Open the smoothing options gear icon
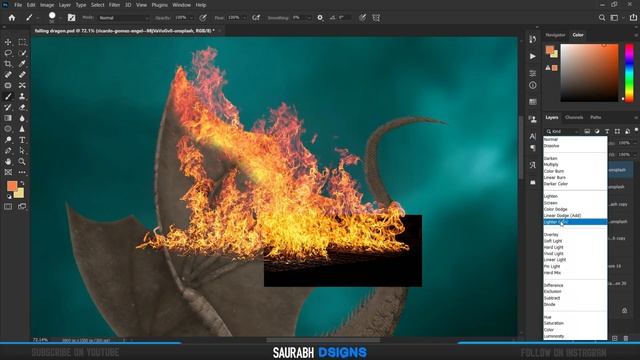Screen dimensions: 640x360 320,18
